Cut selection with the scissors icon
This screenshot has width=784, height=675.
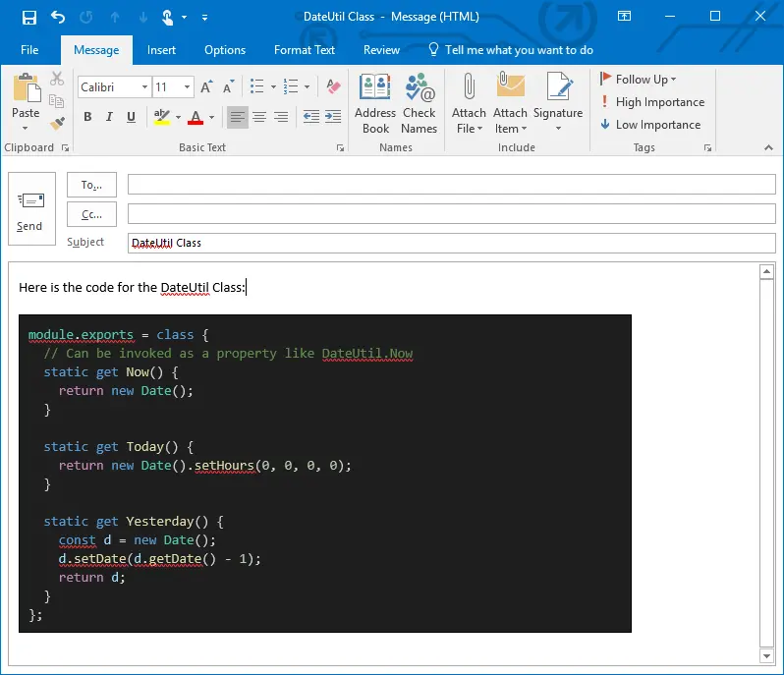tap(57, 78)
